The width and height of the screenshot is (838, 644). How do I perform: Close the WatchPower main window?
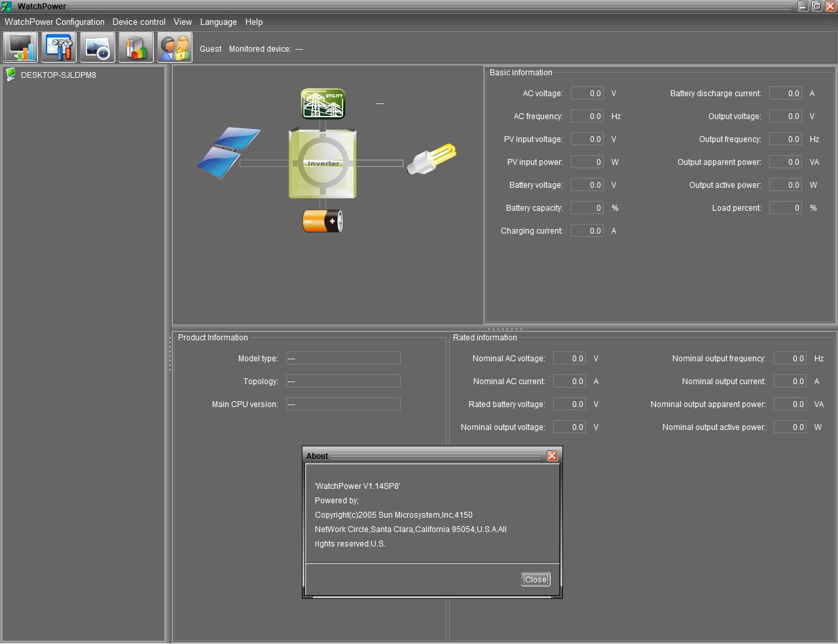pyautogui.click(x=830, y=6)
